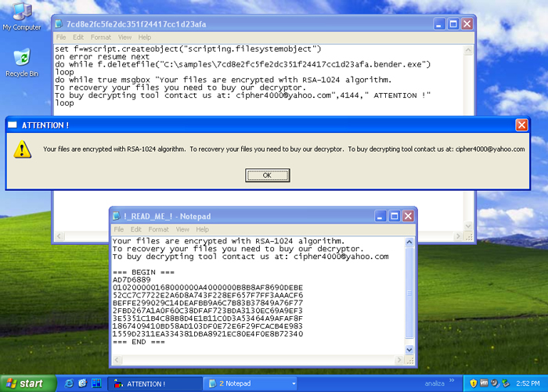Open File menu in 7cd8e2fc script window
The height and width of the screenshot is (392, 548).
(61, 38)
